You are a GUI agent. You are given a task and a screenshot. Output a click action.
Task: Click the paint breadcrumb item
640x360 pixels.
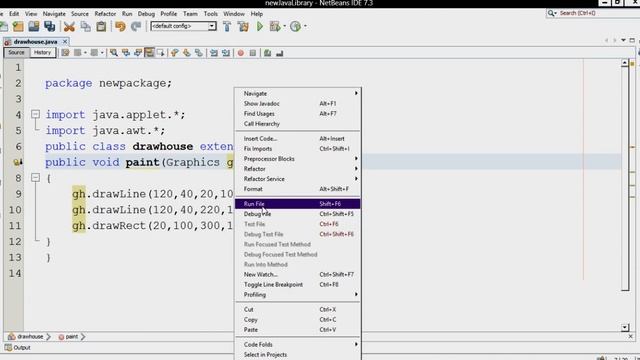(x=69, y=337)
